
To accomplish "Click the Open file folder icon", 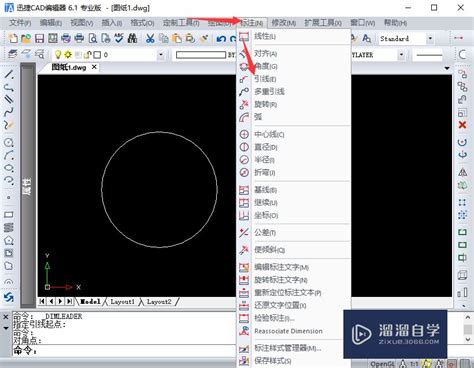I will coord(26,38).
